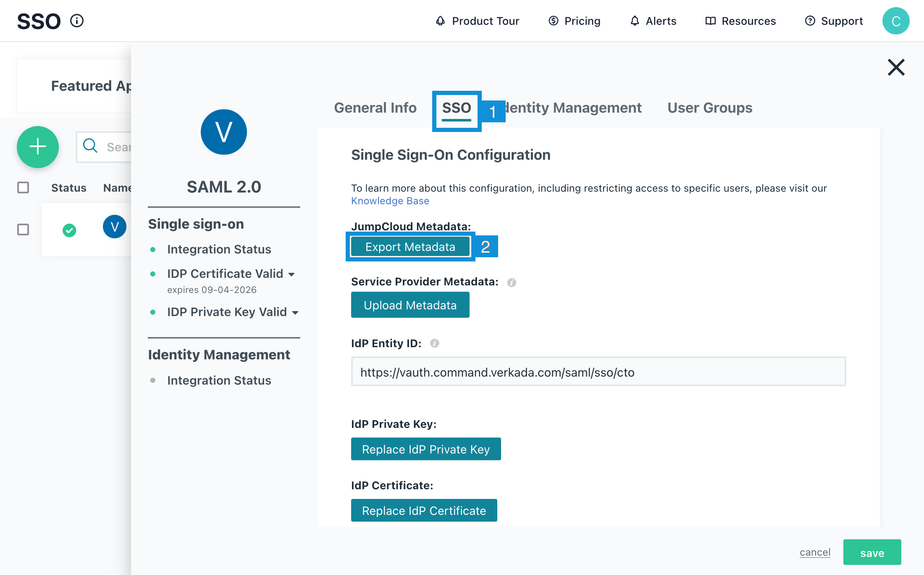Switch to the General Info tab
Screen dimensions: 924x575
[x=375, y=108]
